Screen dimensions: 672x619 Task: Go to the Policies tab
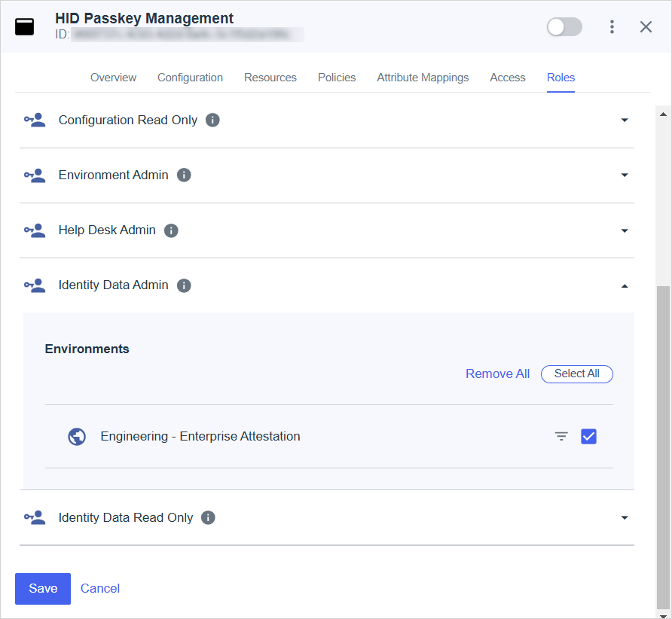(x=337, y=78)
